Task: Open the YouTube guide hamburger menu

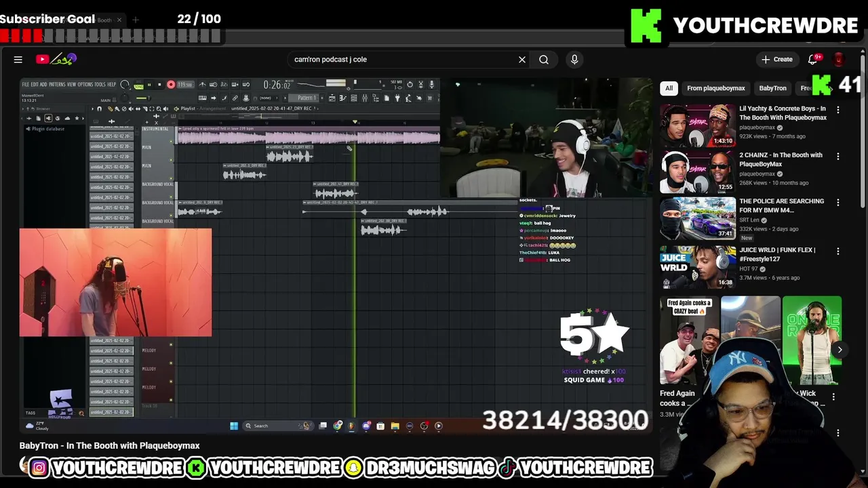Action: pyautogui.click(x=18, y=60)
